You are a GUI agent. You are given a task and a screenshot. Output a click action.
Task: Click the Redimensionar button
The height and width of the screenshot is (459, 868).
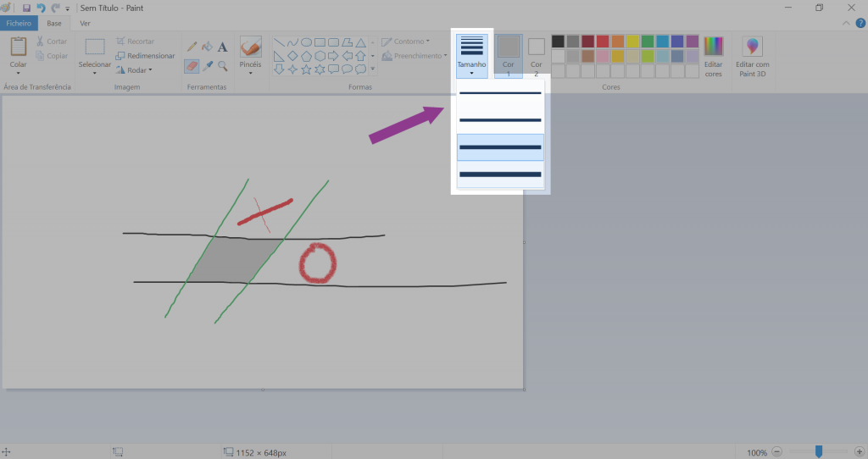pyautogui.click(x=145, y=56)
